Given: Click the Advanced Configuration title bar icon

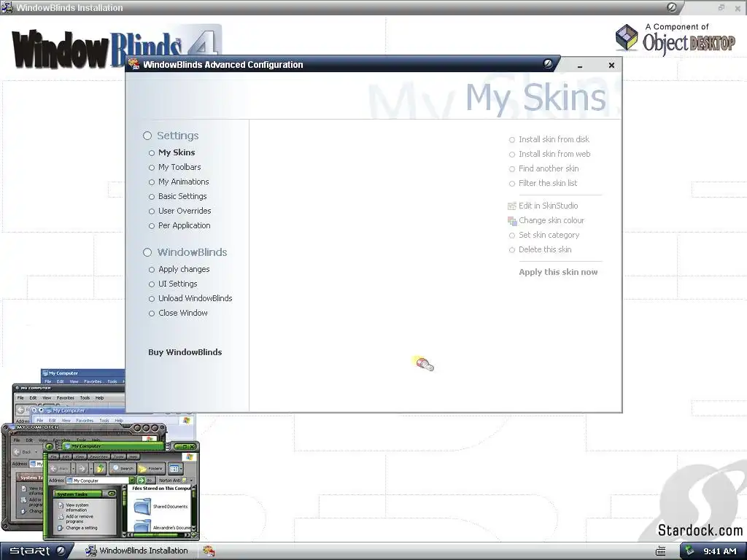Looking at the screenshot, I should coord(134,64).
